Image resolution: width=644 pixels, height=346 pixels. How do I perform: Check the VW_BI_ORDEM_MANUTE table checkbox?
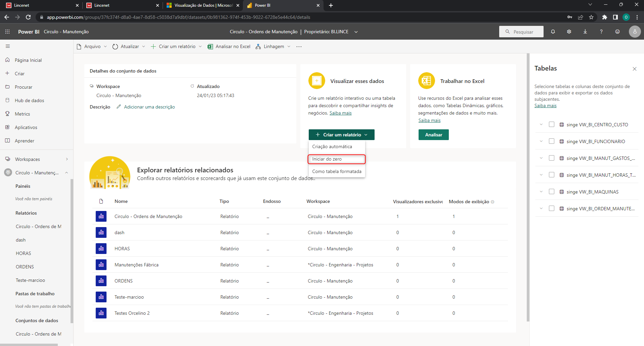point(552,208)
